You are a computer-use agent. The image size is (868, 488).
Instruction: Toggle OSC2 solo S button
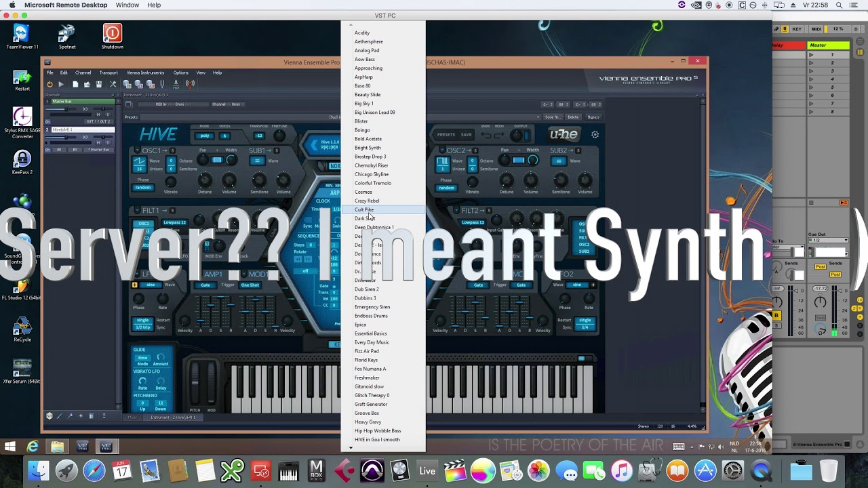[474, 150]
